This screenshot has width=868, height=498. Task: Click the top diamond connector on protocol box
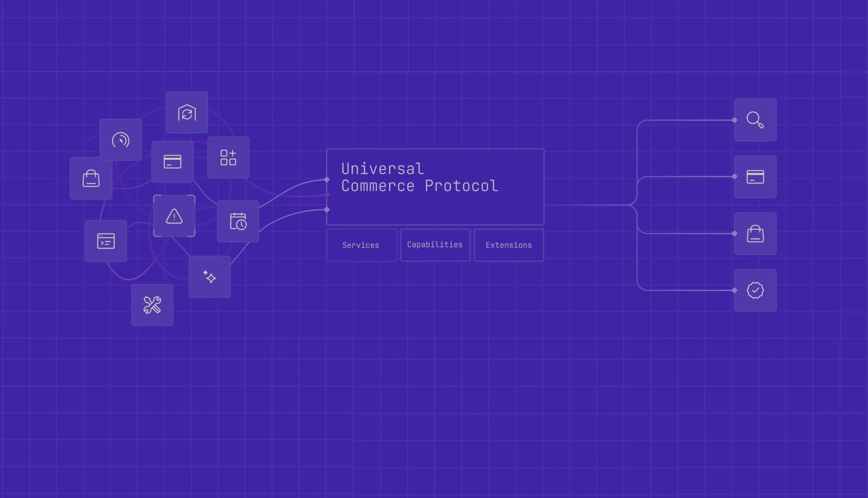pyautogui.click(x=327, y=180)
